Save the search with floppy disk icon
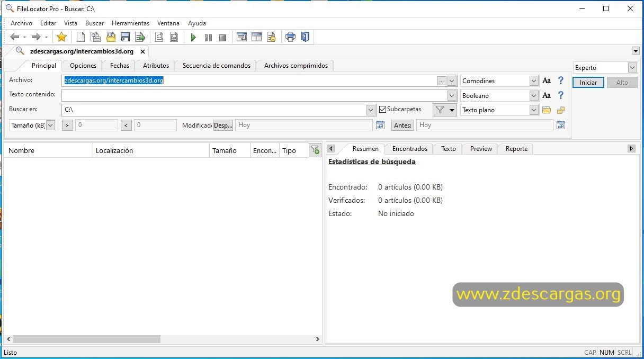Image resolution: width=644 pixels, height=359 pixels. [x=126, y=37]
